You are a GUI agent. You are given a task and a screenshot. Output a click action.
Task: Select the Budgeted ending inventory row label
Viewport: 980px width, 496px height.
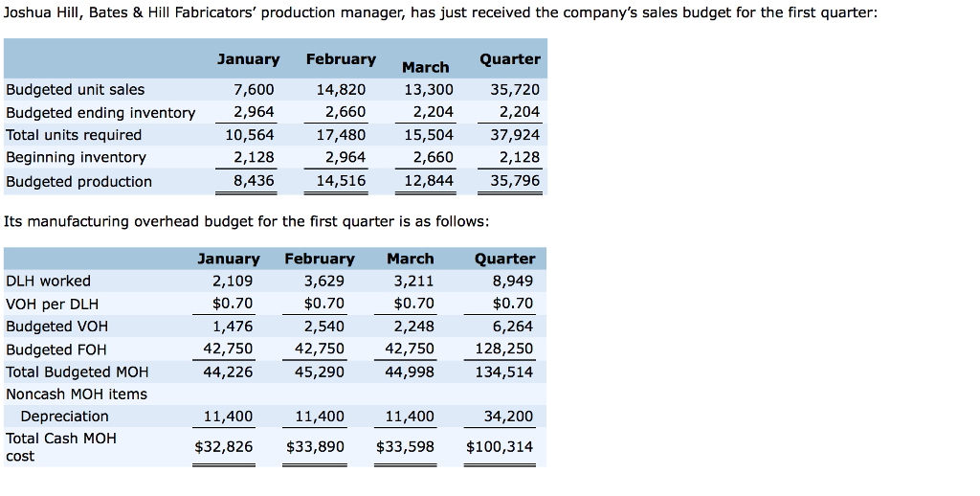click(x=100, y=113)
